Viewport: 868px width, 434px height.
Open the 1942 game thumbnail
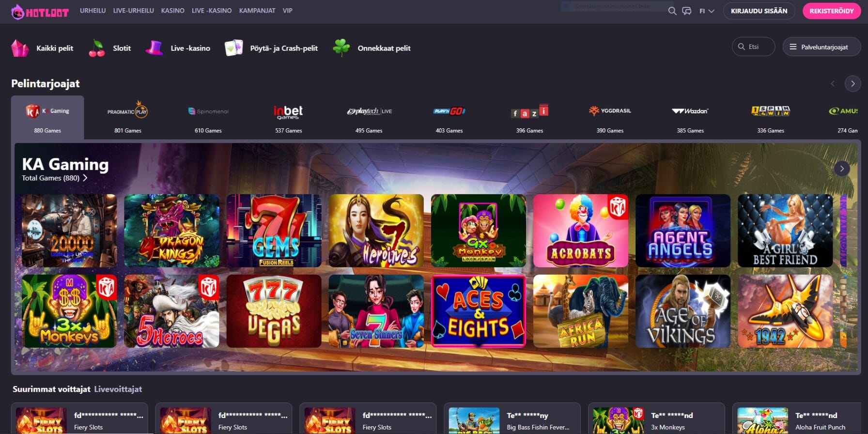785,311
